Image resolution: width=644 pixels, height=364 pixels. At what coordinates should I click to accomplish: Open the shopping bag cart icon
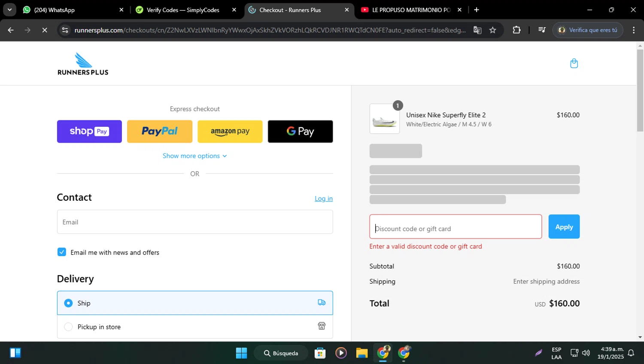[574, 64]
